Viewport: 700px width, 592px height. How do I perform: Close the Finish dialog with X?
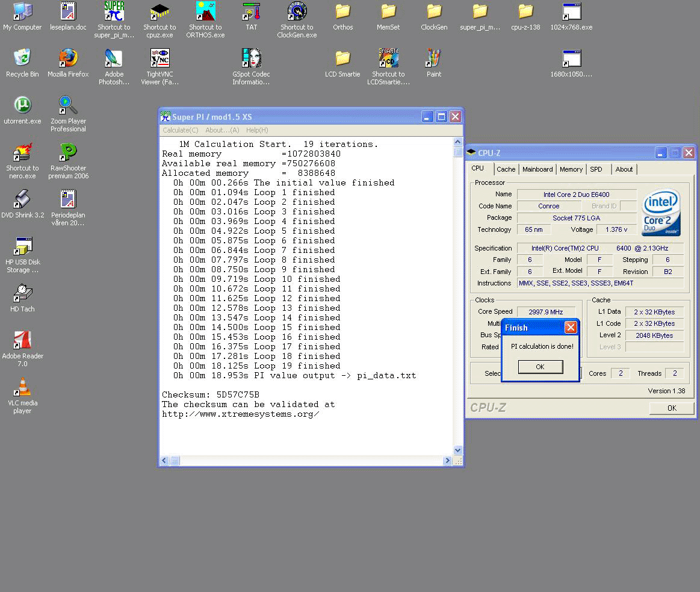tap(571, 328)
